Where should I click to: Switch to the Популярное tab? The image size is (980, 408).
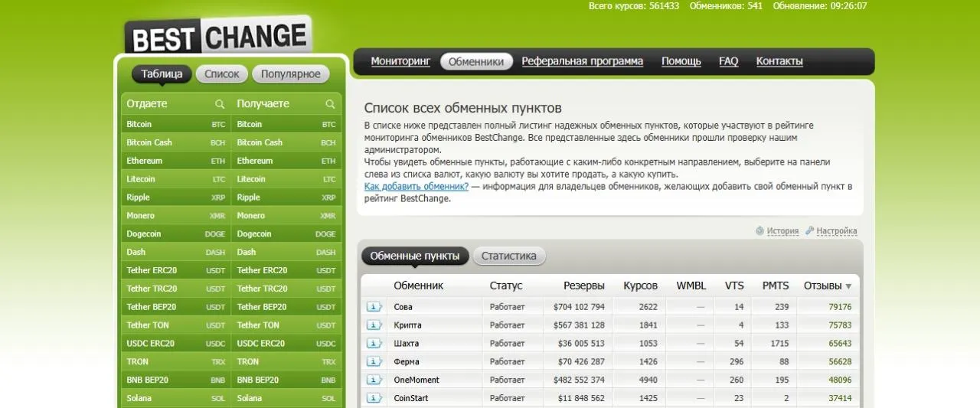point(291,74)
